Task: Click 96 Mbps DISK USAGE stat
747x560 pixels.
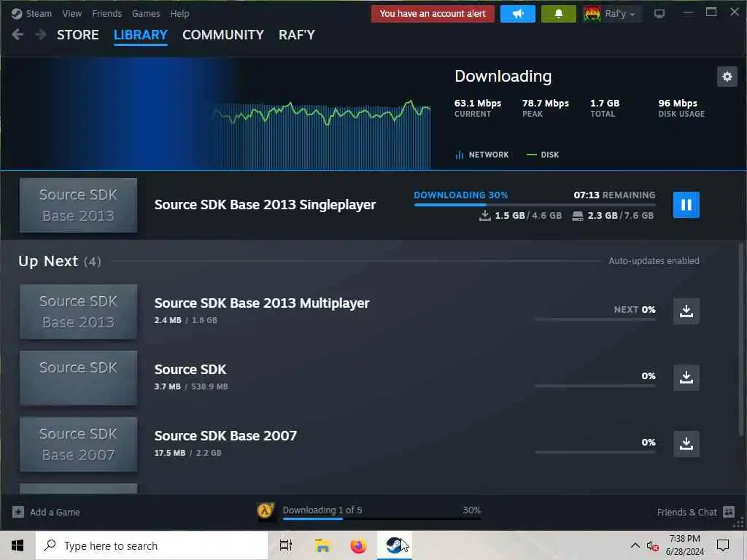Action: click(x=681, y=108)
